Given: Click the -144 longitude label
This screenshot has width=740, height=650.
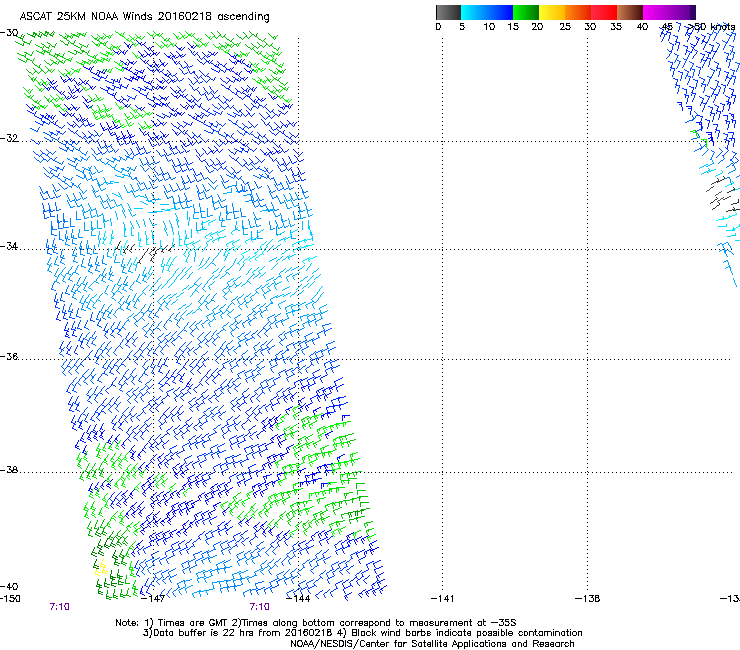Looking at the screenshot, I should pyautogui.click(x=298, y=599).
